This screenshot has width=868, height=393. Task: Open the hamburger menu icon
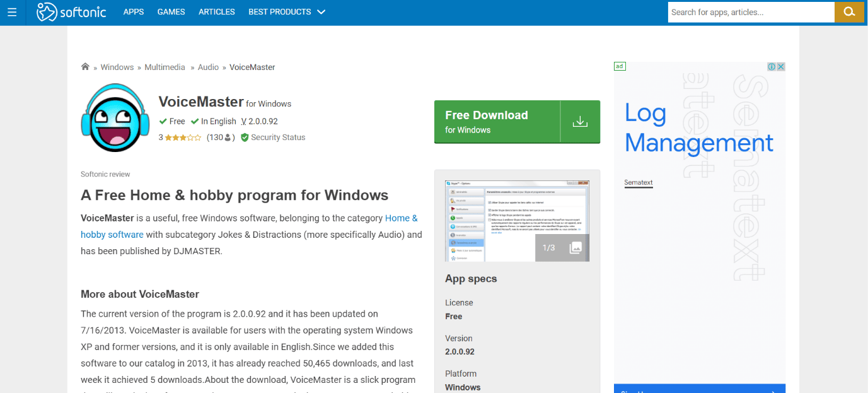point(12,12)
